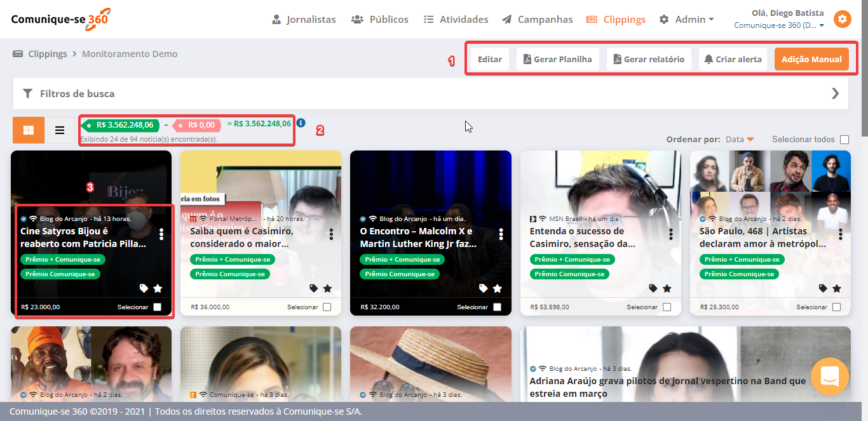
Task: Open the Ordenar por Data sort dropdown
Action: pos(740,140)
